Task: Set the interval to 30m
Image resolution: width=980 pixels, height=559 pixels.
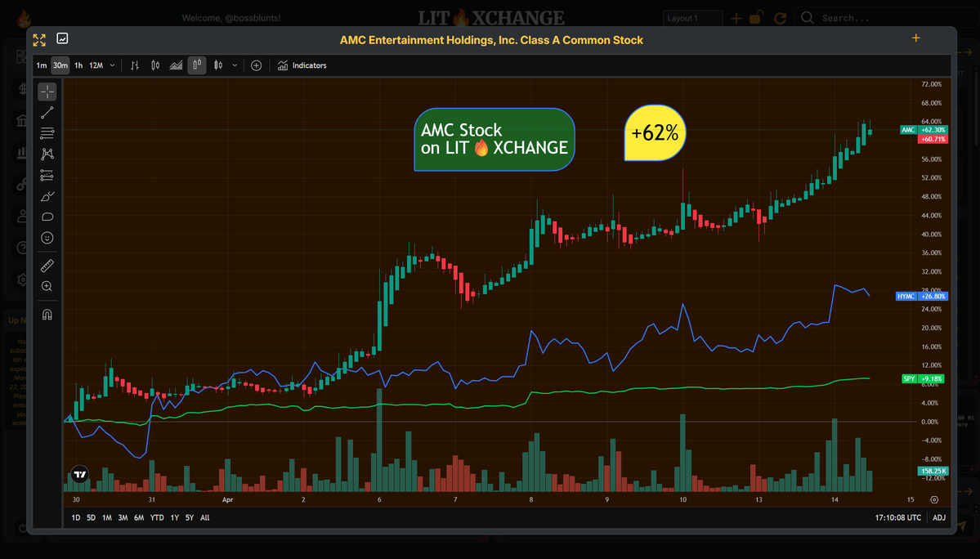Action: [60, 65]
